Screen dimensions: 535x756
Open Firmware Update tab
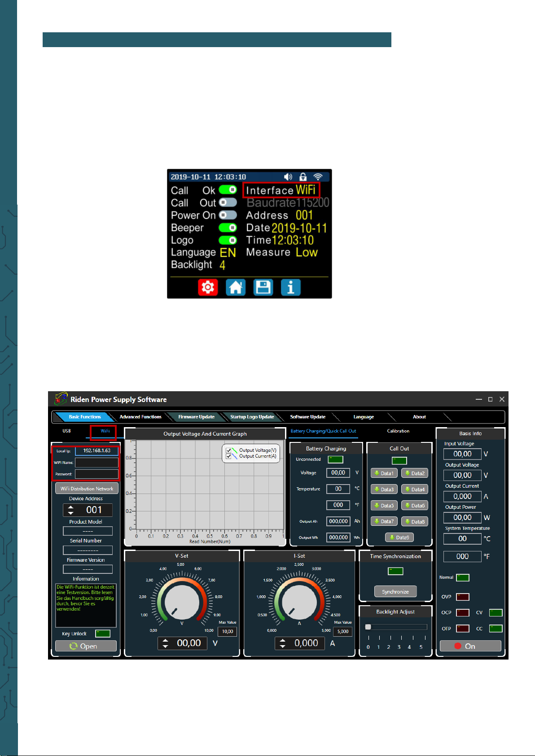pyautogui.click(x=196, y=417)
